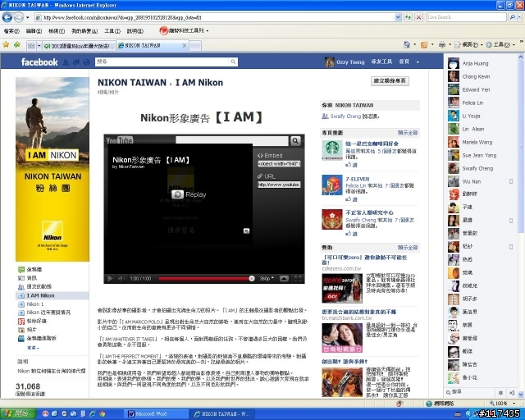The height and width of the screenshot is (420, 525).
Task: Expand the More link in left sidebar
Action: [x=33, y=348]
